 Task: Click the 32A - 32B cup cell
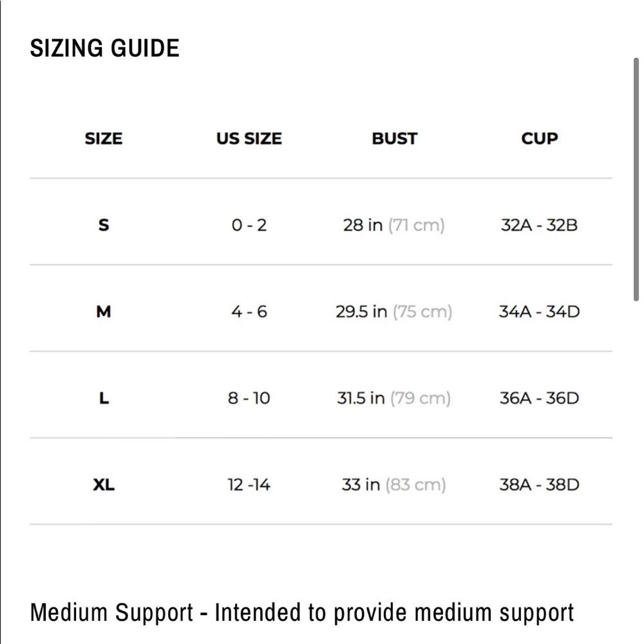pyautogui.click(x=539, y=225)
